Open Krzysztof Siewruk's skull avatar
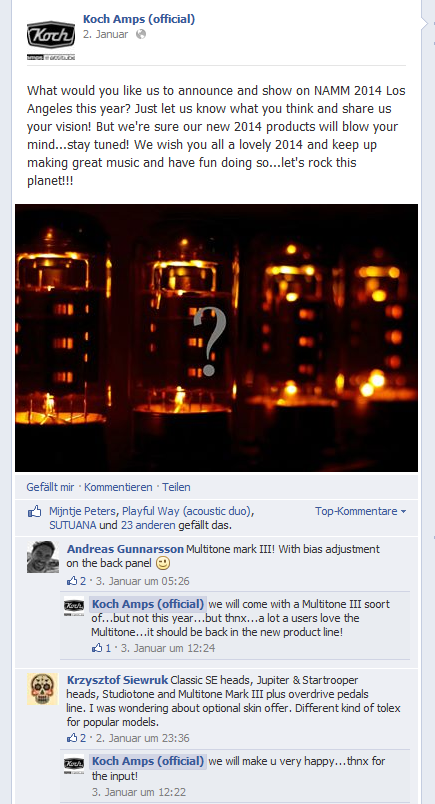This screenshot has height=804, width=435. point(43,688)
